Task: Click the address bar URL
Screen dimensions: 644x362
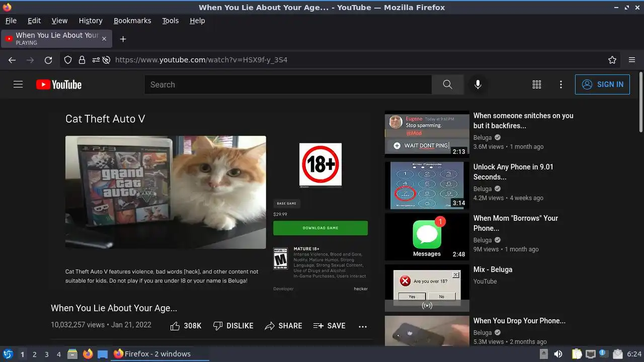Action: coord(201,60)
